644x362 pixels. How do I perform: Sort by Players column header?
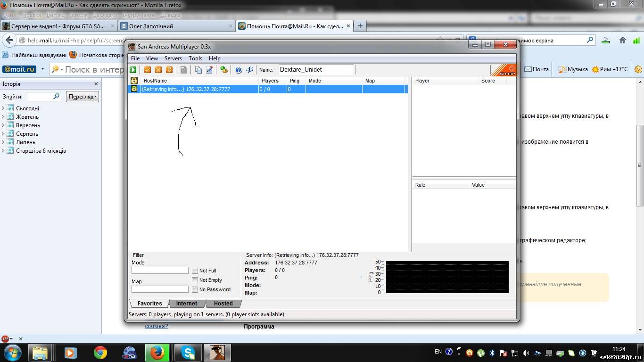coord(272,81)
